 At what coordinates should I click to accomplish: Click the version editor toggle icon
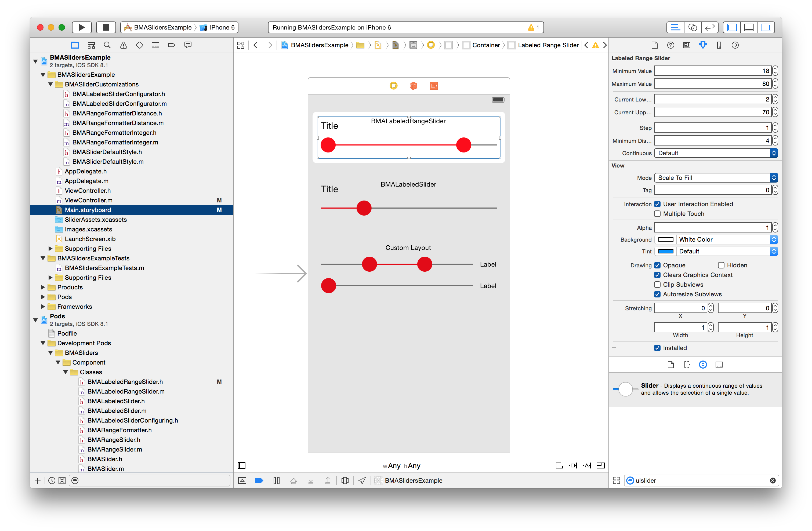pyautogui.click(x=711, y=28)
